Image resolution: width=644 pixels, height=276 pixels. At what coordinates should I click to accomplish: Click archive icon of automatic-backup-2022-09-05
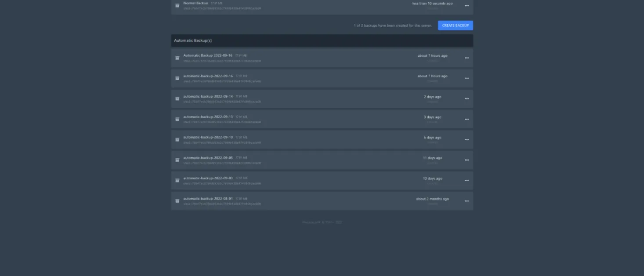click(177, 160)
